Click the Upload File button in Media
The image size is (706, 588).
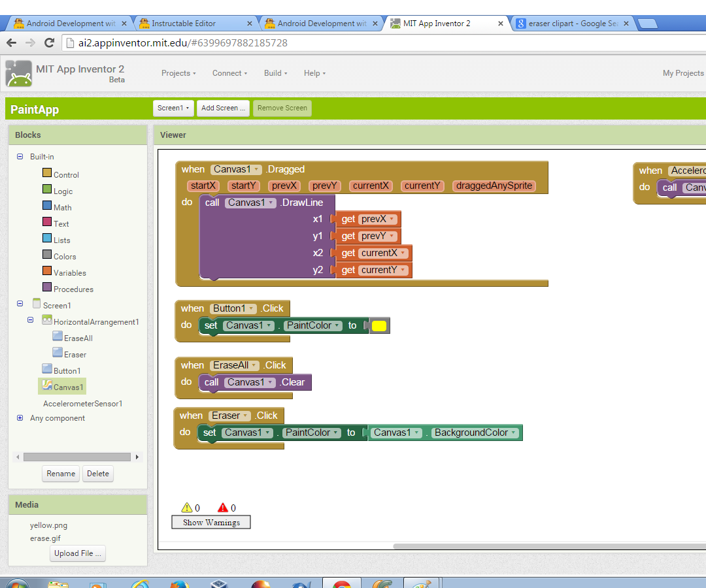(77, 553)
